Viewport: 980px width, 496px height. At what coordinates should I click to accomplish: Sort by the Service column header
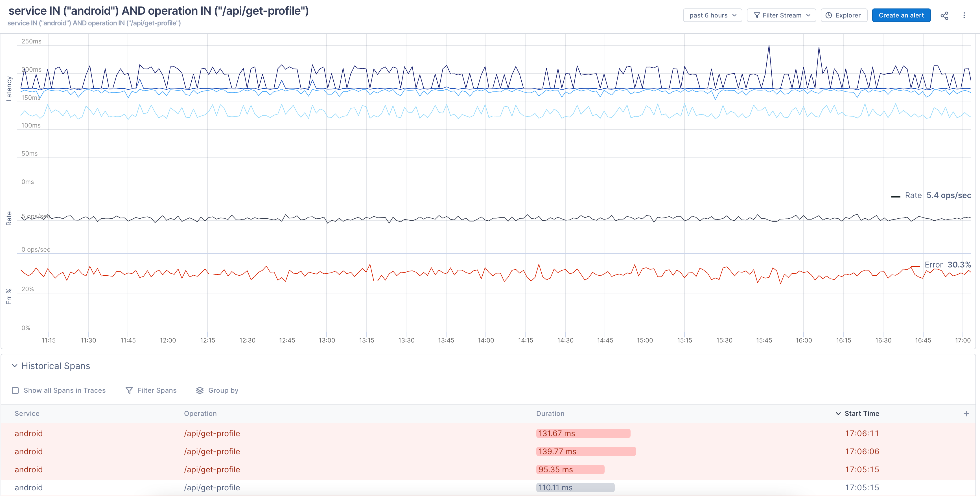[27, 413]
